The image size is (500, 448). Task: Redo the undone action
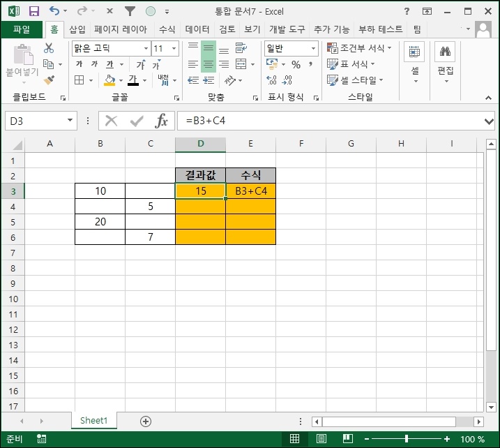[82, 11]
